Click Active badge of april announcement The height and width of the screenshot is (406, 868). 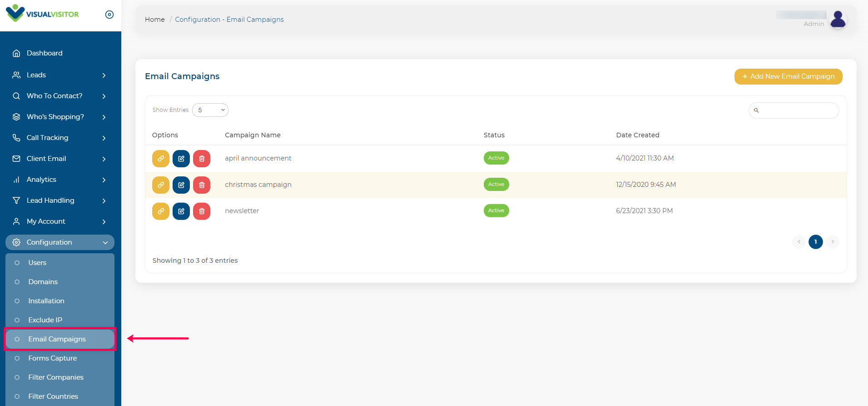(496, 158)
